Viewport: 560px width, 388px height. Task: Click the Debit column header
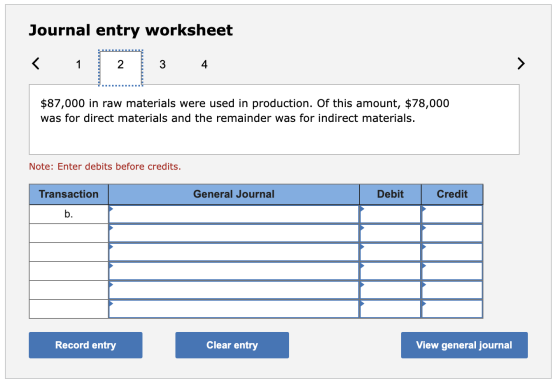pos(390,194)
